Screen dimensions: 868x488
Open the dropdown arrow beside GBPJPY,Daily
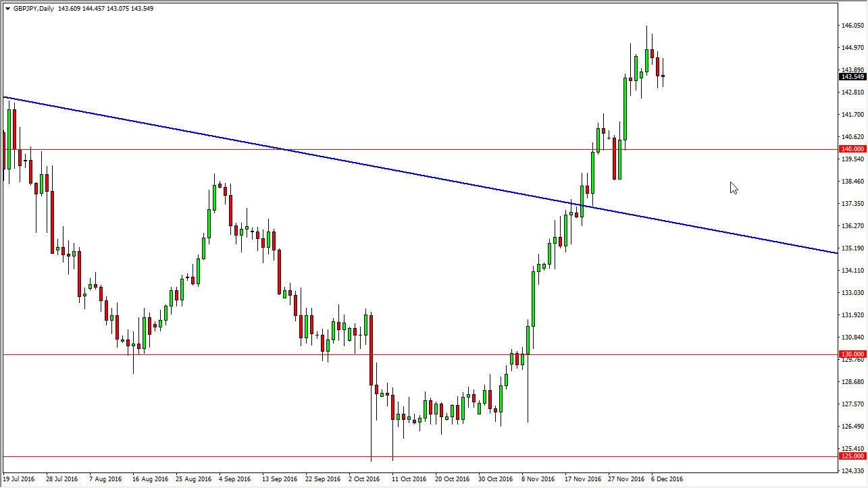(7, 9)
